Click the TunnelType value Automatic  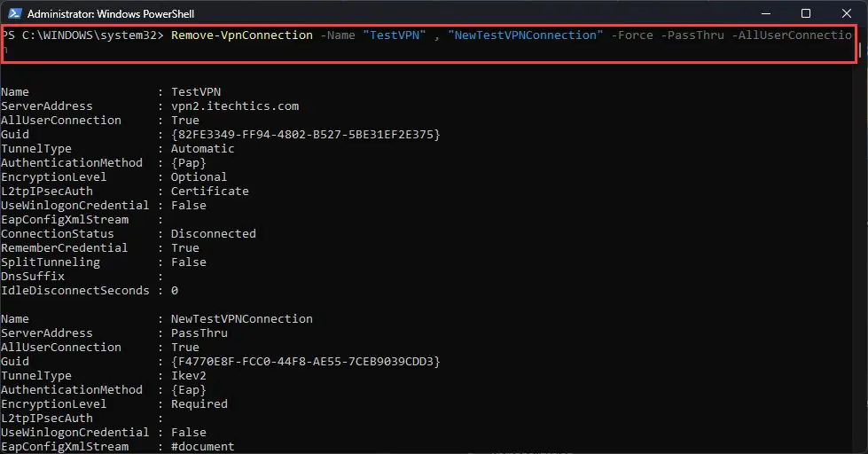coord(203,148)
